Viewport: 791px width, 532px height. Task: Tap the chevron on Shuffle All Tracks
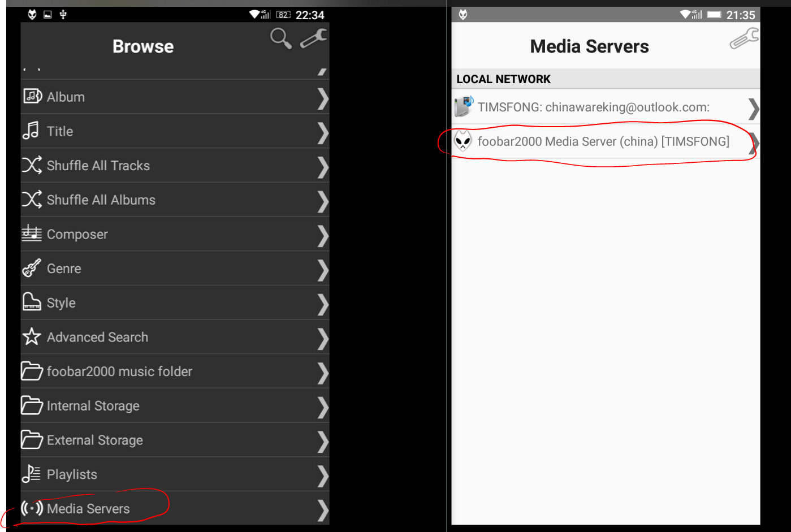click(x=323, y=167)
